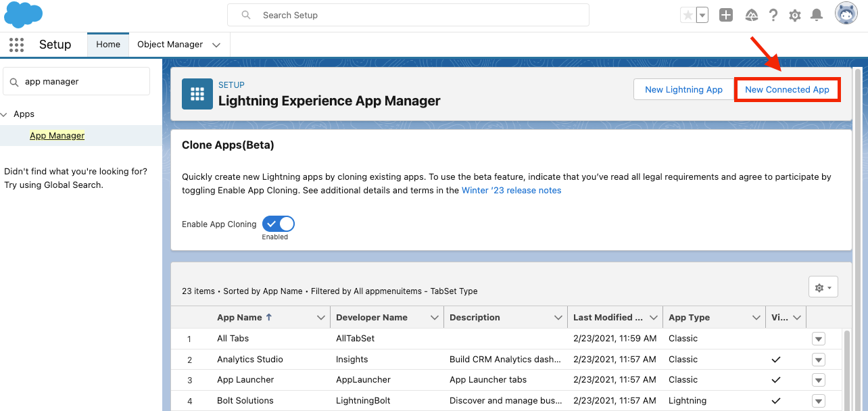
Task: View notifications bell icon
Action: coord(817,15)
